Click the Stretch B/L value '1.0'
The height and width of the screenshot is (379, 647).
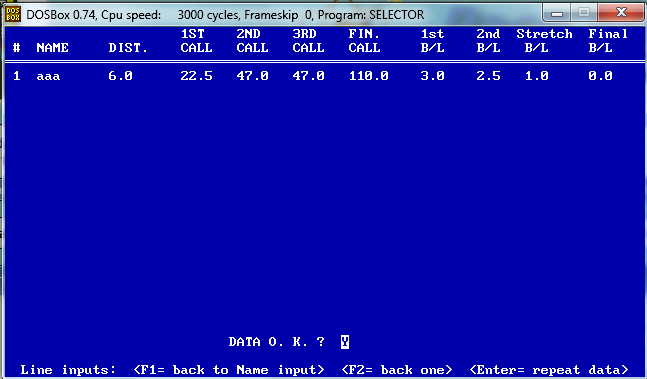pyautogui.click(x=536, y=76)
